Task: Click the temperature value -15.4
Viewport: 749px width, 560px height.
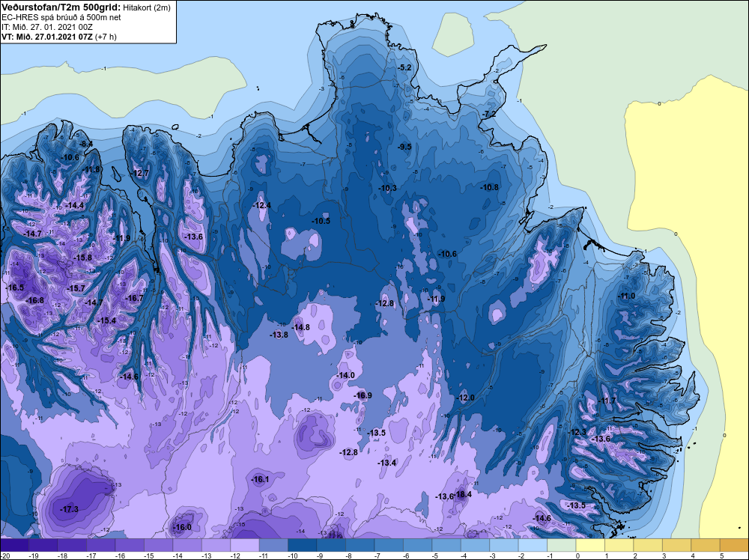Action: [106, 320]
